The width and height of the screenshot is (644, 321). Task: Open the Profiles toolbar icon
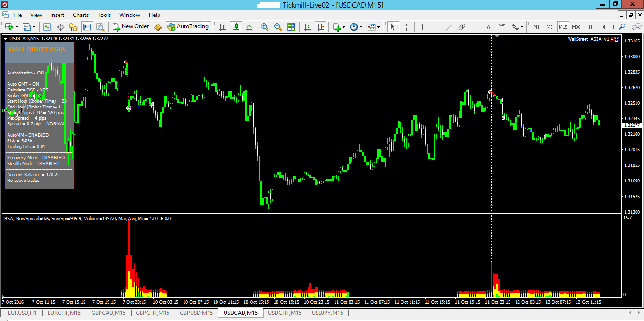pyautogui.click(x=26, y=27)
